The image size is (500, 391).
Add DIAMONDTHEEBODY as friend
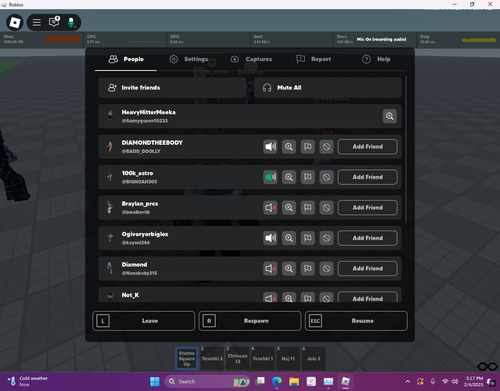[x=368, y=147]
